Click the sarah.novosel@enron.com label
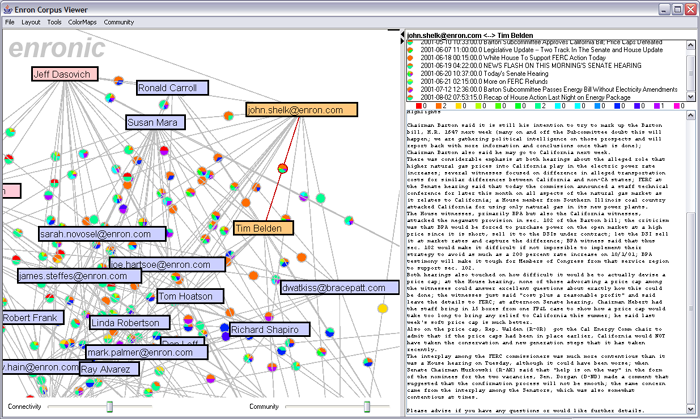This screenshot has width=700, height=419. [x=102, y=234]
